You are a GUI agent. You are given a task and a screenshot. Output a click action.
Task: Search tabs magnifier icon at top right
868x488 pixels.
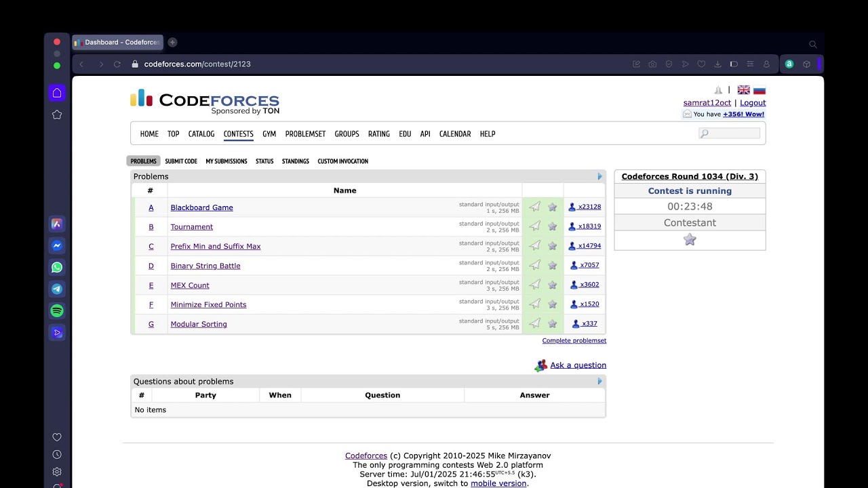(813, 44)
